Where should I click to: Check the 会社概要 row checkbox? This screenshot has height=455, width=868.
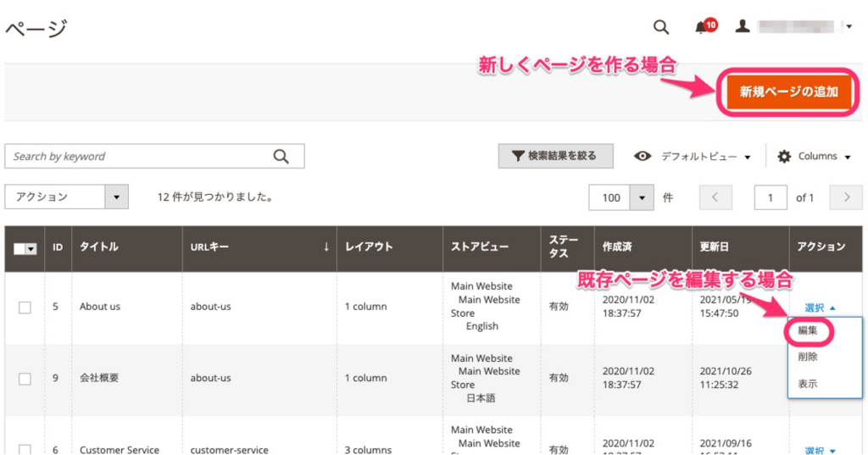point(25,379)
